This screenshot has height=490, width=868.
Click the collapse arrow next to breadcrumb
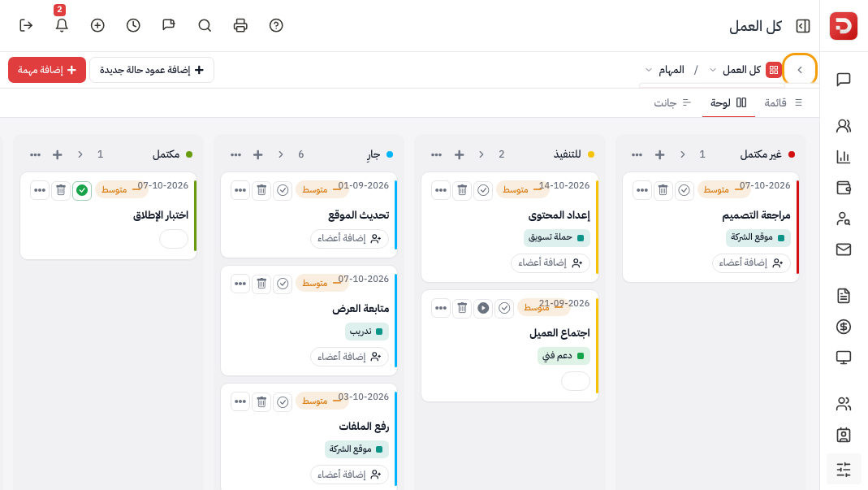click(800, 70)
